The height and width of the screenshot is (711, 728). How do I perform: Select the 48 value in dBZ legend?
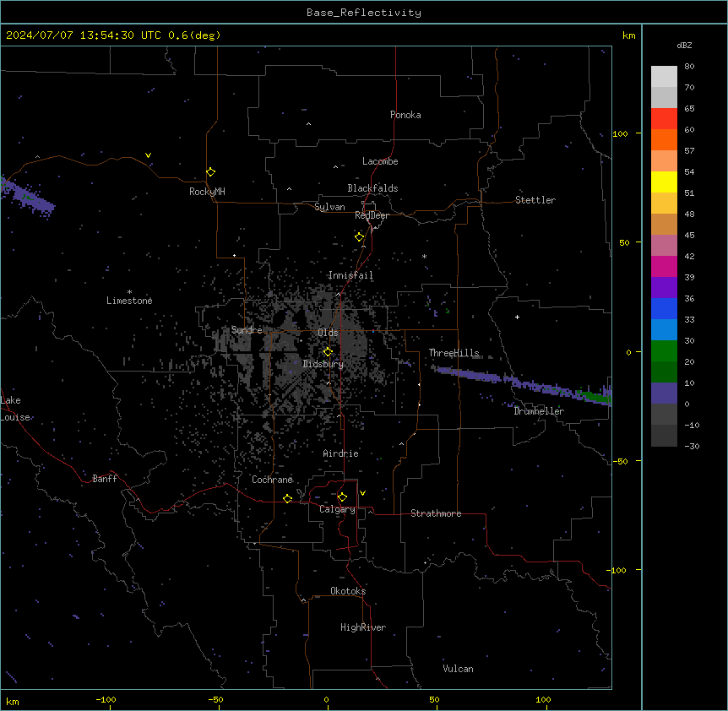coord(689,214)
